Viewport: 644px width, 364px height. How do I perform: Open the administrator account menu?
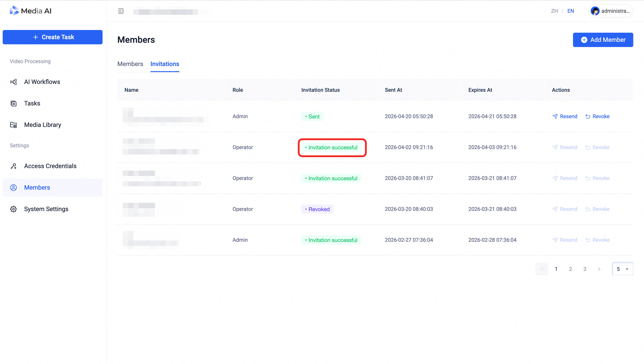(x=611, y=11)
